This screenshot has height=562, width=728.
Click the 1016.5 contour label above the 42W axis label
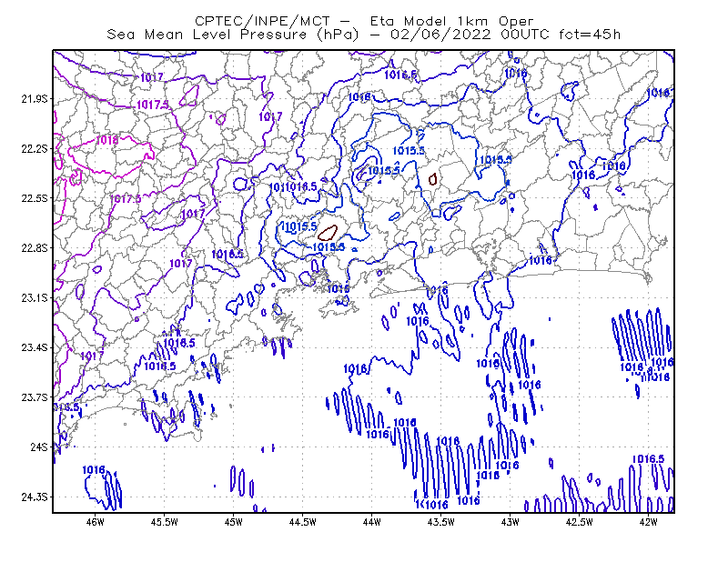pos(648,459)
